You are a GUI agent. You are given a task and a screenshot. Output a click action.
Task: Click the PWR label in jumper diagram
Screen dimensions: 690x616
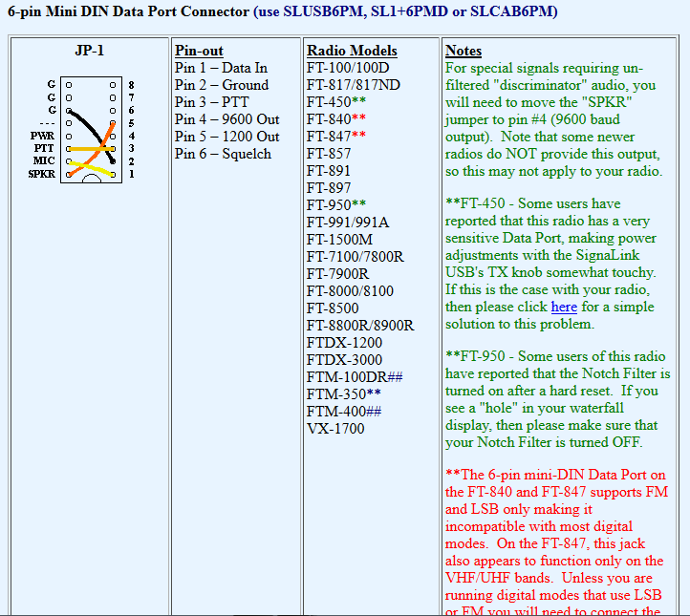[x=43, y=136]
